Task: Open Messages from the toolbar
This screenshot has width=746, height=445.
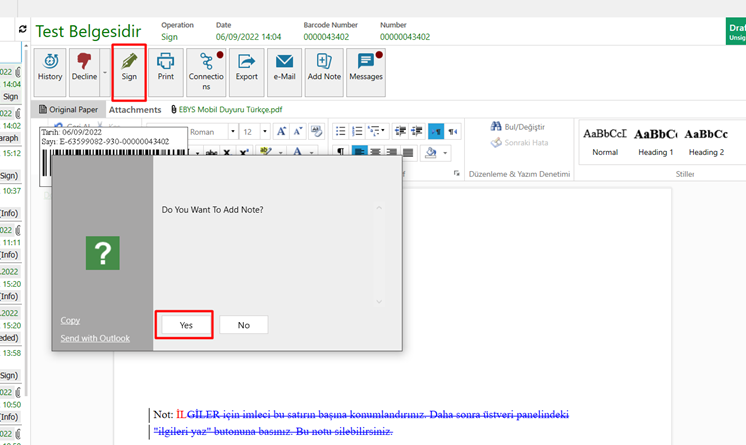Action: coord(365,68)
